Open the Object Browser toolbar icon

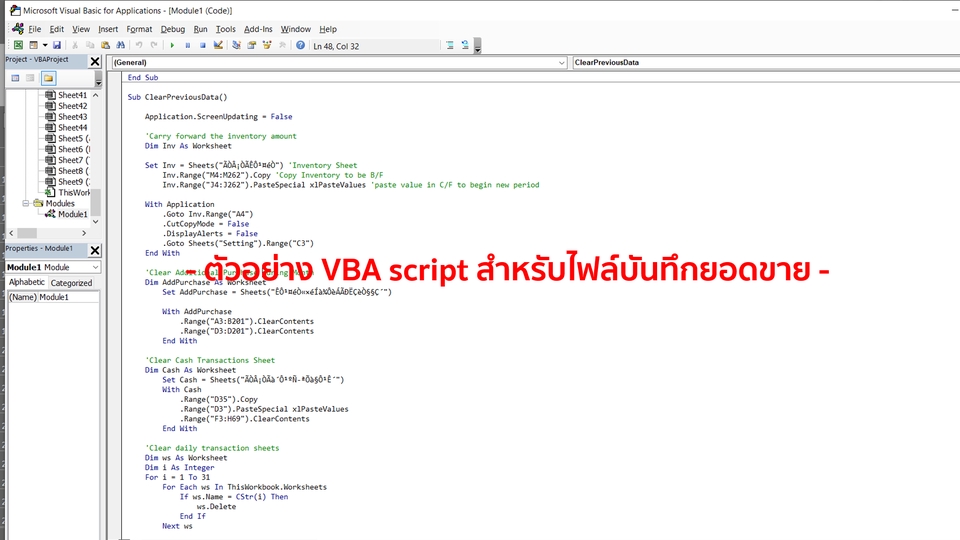click(x=267, y=45)
